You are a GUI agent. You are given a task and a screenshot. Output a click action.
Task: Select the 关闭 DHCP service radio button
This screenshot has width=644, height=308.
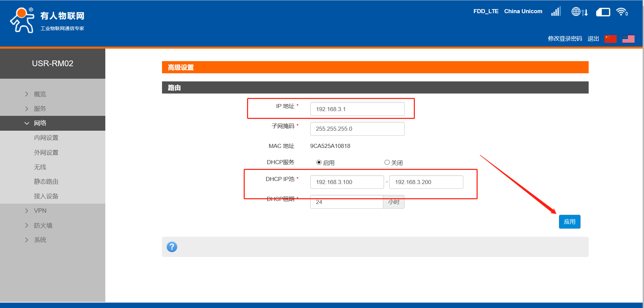(387, 162)
